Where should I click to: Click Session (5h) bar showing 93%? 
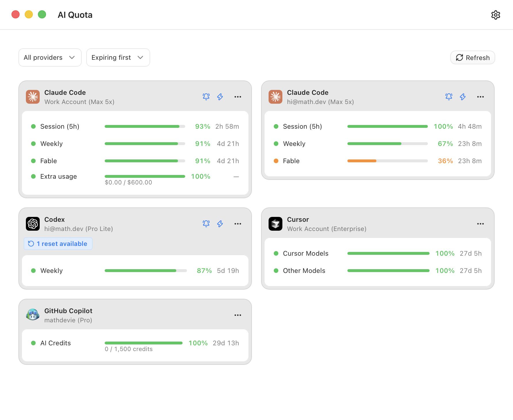(x=145, y=126)
